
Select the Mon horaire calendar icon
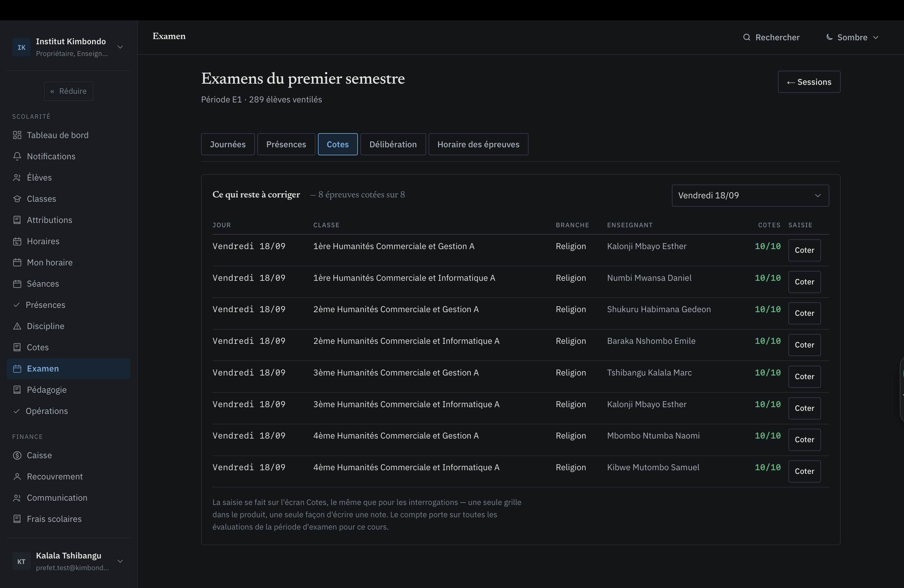(x=17, y=263)
